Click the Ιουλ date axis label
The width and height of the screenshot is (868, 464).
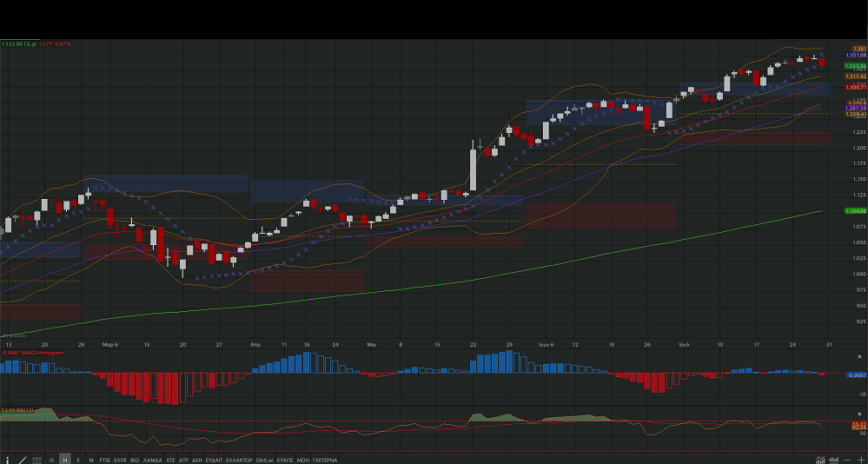coord(684,344)
